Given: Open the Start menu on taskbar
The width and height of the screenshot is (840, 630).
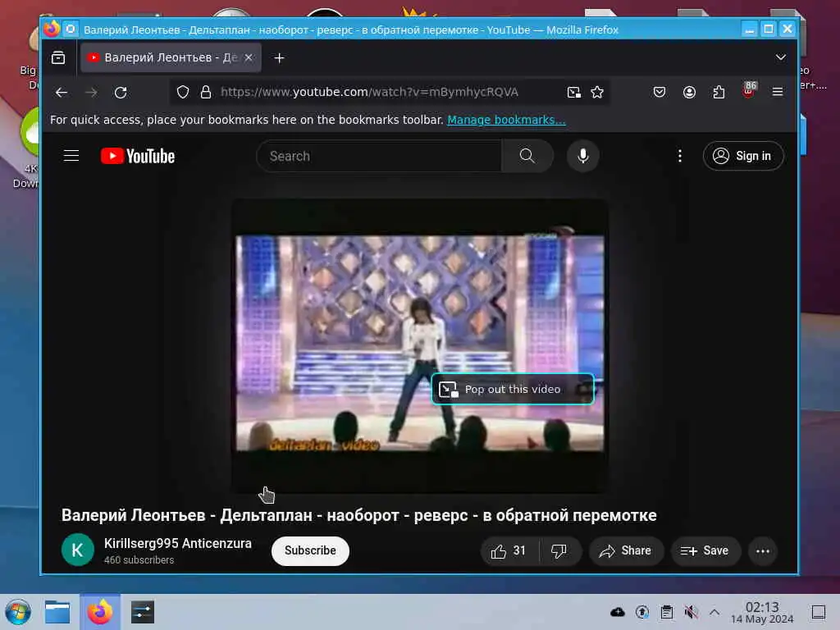Looking at the screenshot, I should (x=18, y=612).
